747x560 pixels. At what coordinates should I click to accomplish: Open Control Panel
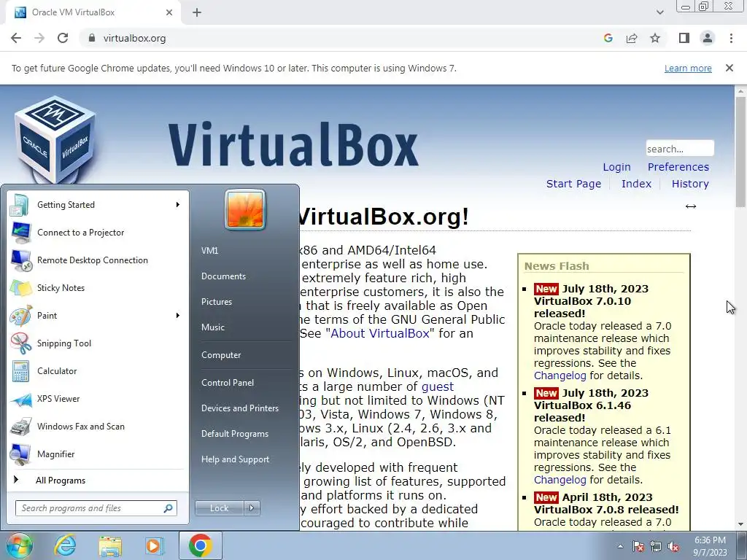point(228,383)
